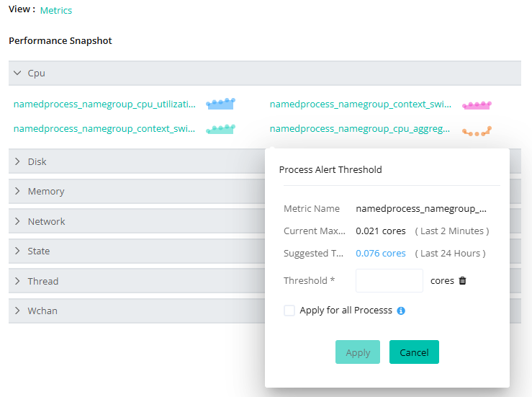Open right-column namedprocess_namegroup_context_swi... link
This screenshot has height=397, width=532.
coord(361,104)
